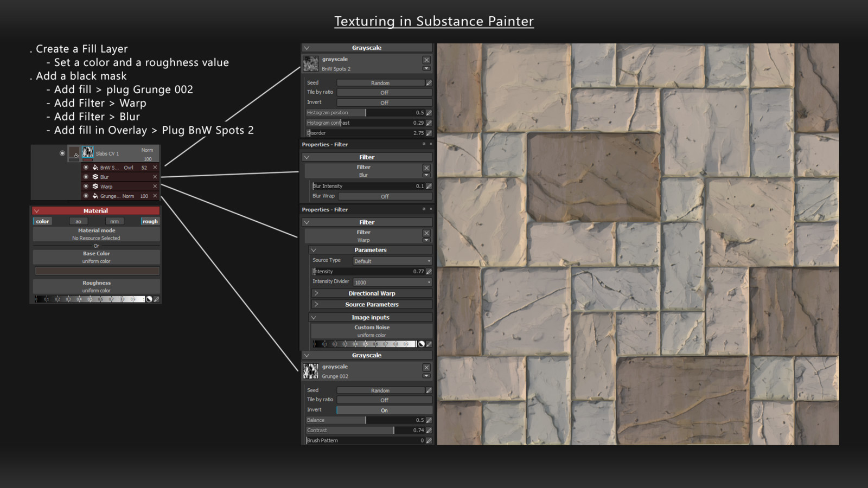Click the Roughness uniform color button
This screenshot has width=868, height=488.
tap(97, 286)
